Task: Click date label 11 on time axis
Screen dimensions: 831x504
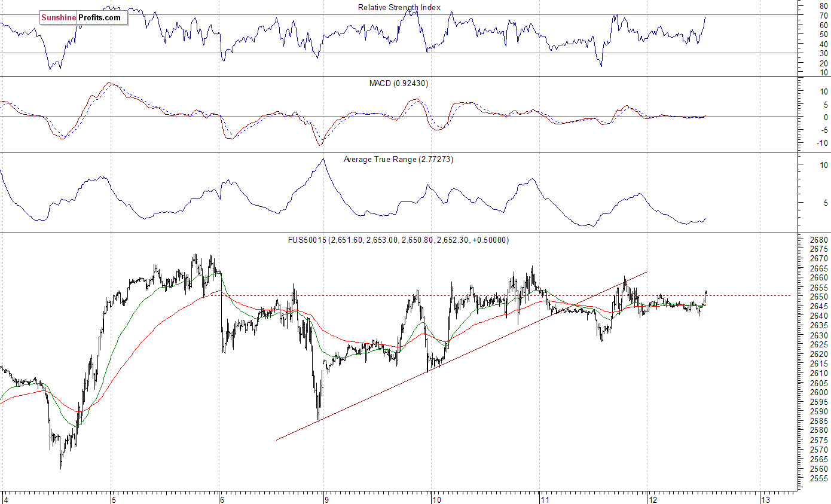Action: [x=544, y=499]
